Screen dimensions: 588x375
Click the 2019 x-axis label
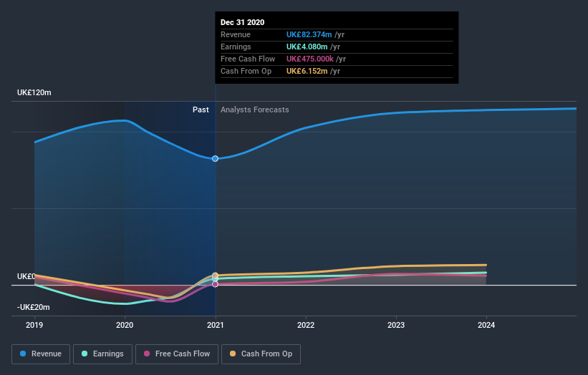(34, 325)
